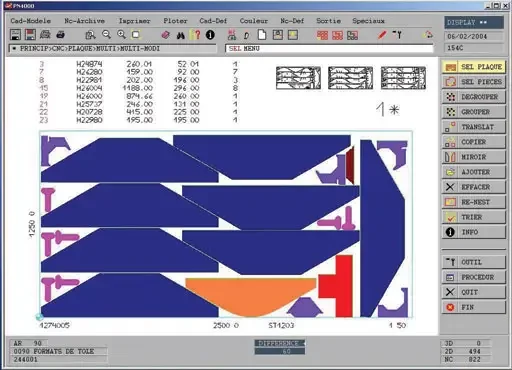Click the red pencil edit icon
The image size is (512, 370).
382,35
